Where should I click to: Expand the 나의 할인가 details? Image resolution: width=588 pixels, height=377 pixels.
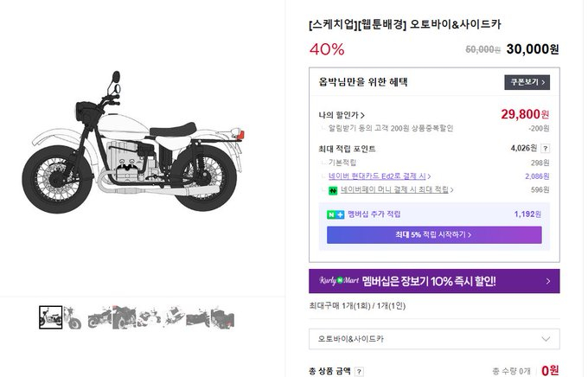pyautogui.click(x=342, y=114)
